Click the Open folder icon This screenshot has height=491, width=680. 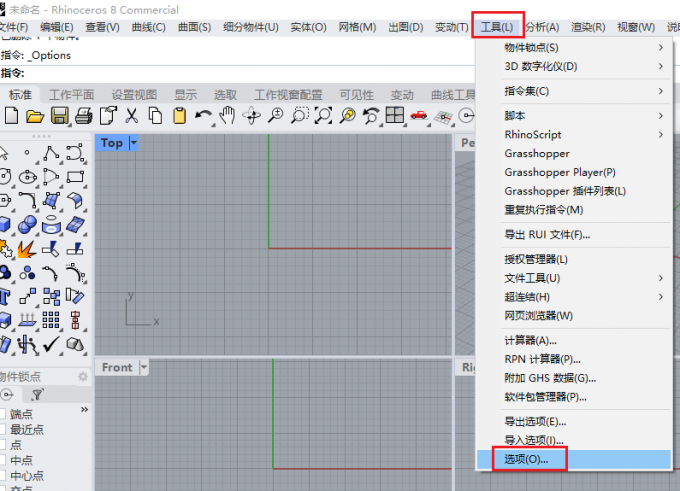click(x=35, y=116)
